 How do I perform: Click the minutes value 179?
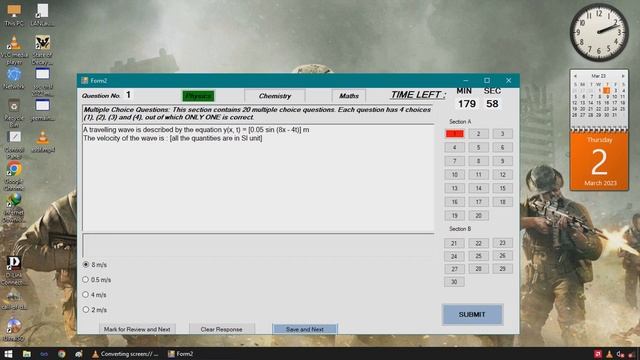[467, 104]
